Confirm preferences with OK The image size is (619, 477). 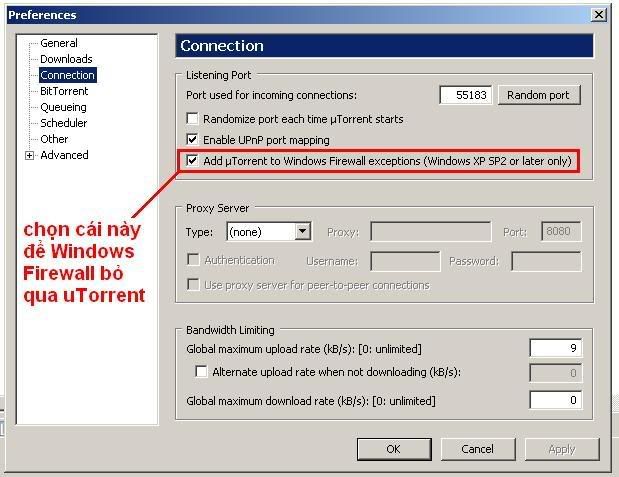(x=394, y=449)
